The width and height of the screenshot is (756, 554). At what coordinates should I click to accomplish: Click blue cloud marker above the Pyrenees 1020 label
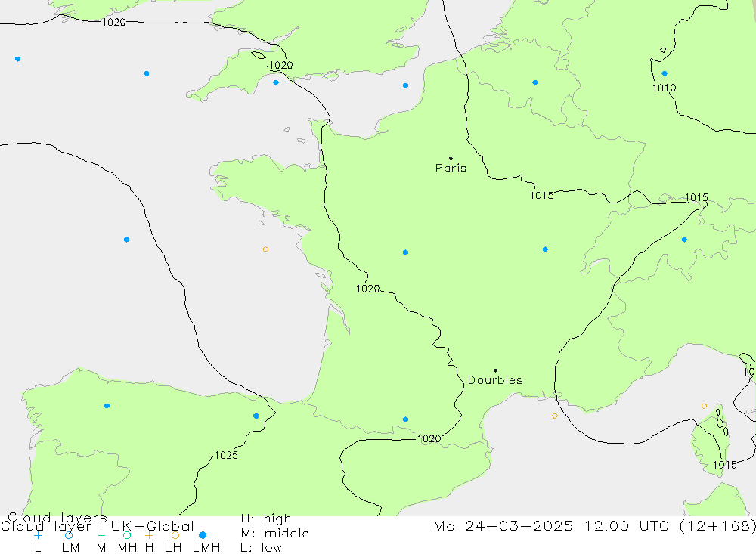coord(405,419)
